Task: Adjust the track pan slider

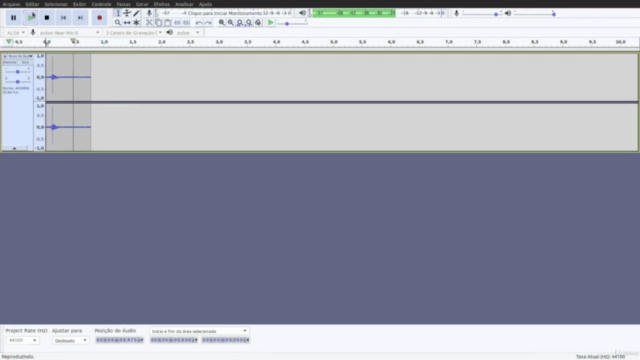Action: [x=18, y=81]
